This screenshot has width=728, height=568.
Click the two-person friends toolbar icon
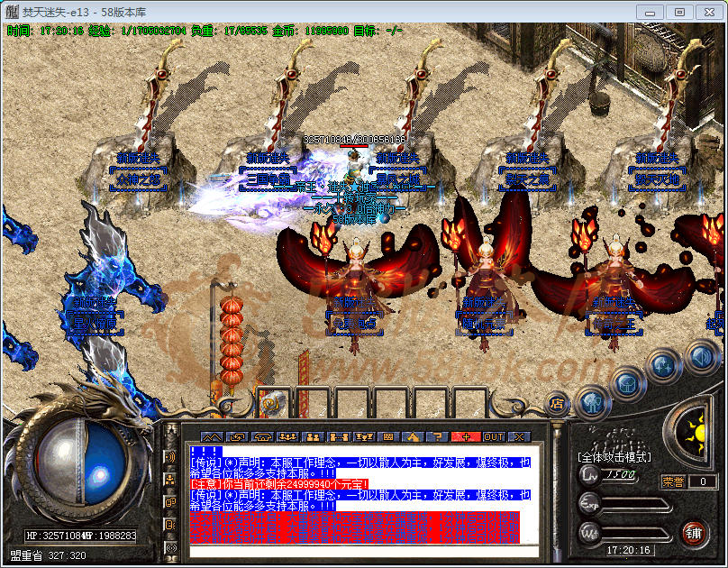313,437
